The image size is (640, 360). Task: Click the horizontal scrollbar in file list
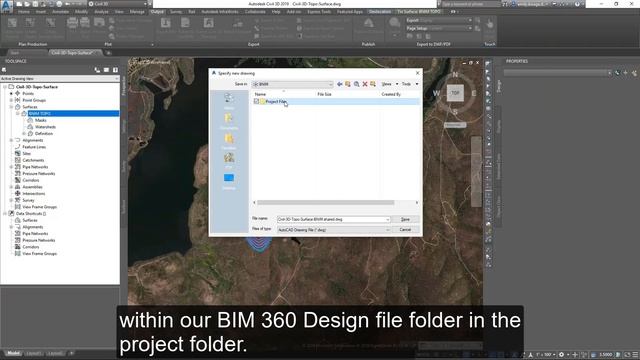point(326,202)
